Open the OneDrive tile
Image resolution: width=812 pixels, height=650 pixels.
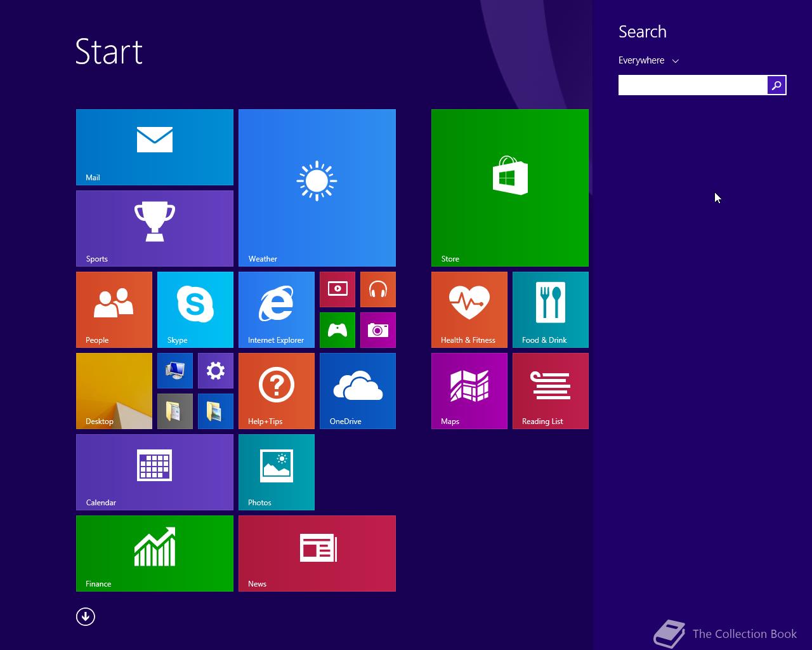(x=358, y=391)
